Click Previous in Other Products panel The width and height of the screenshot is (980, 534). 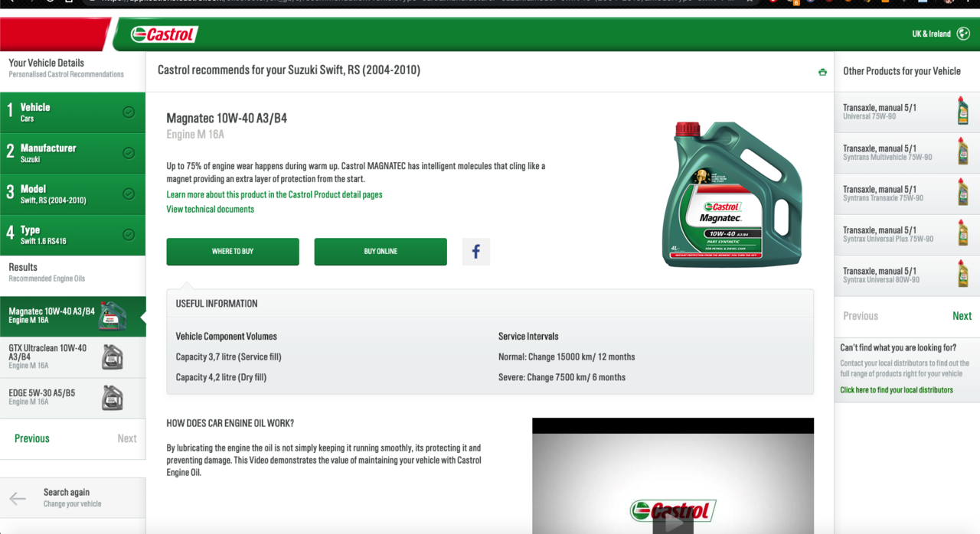(861, 316)
